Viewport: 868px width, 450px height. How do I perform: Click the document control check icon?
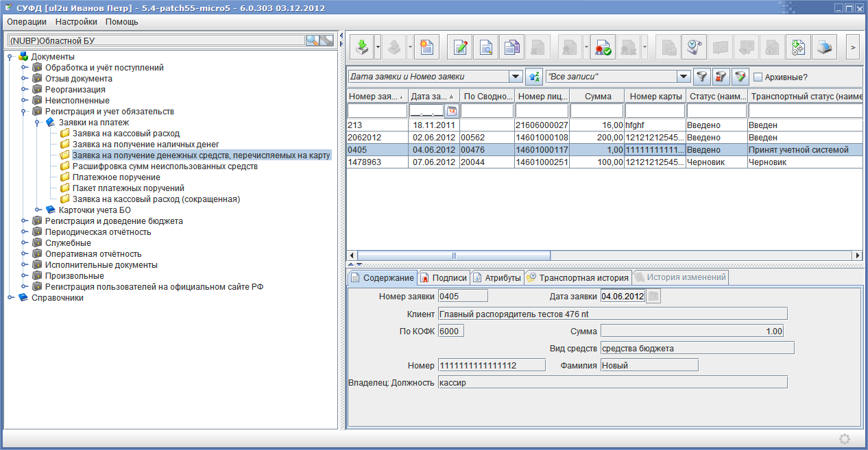(x=798, y=47)
